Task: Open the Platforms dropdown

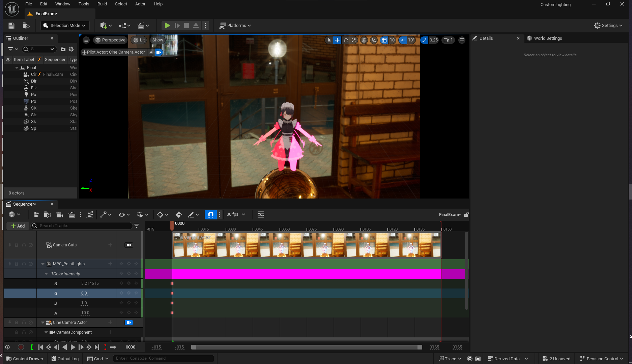Action: pyautogui.click(x=235, y=26)
